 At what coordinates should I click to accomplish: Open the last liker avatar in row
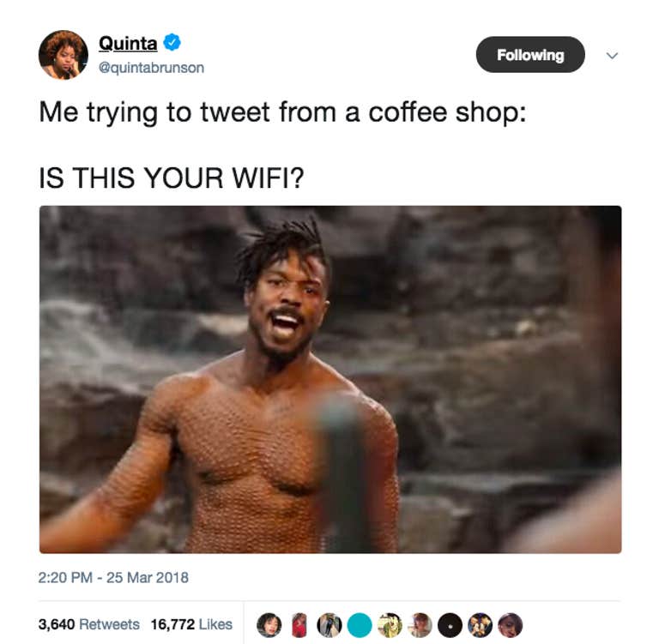(x=511, y=625)
